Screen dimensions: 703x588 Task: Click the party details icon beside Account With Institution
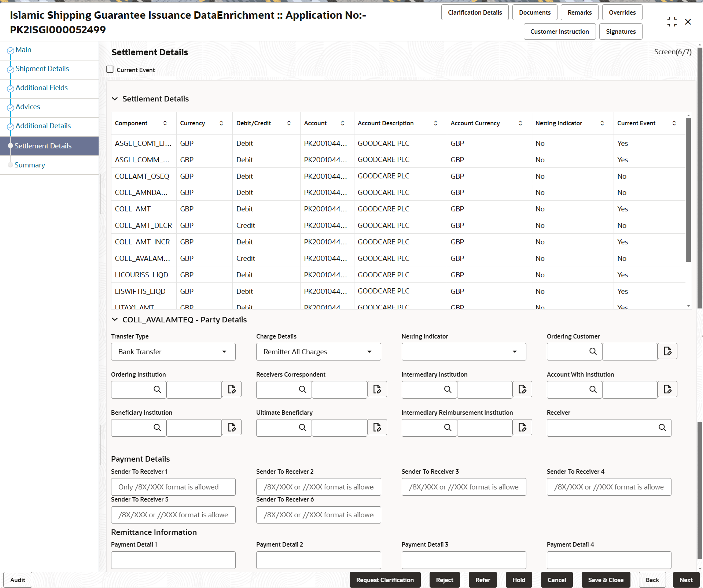point(668,389)
